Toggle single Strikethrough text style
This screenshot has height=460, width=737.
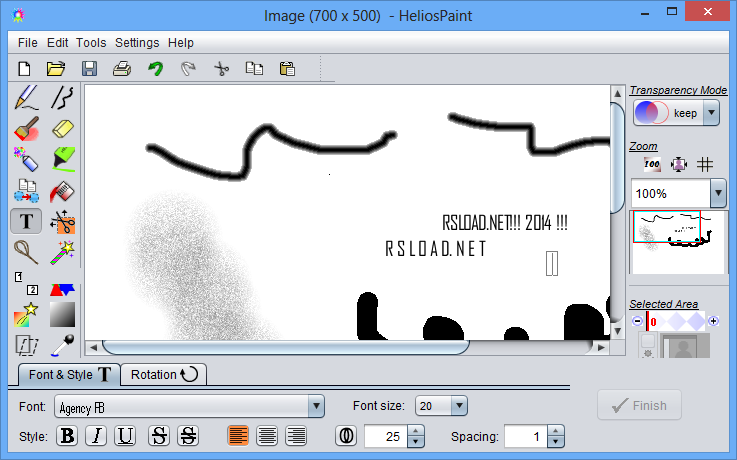click(x=159, y=436)
